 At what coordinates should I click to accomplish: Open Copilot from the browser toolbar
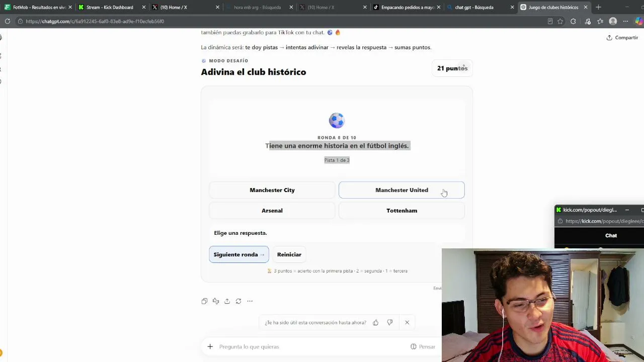tap(639, 21)
